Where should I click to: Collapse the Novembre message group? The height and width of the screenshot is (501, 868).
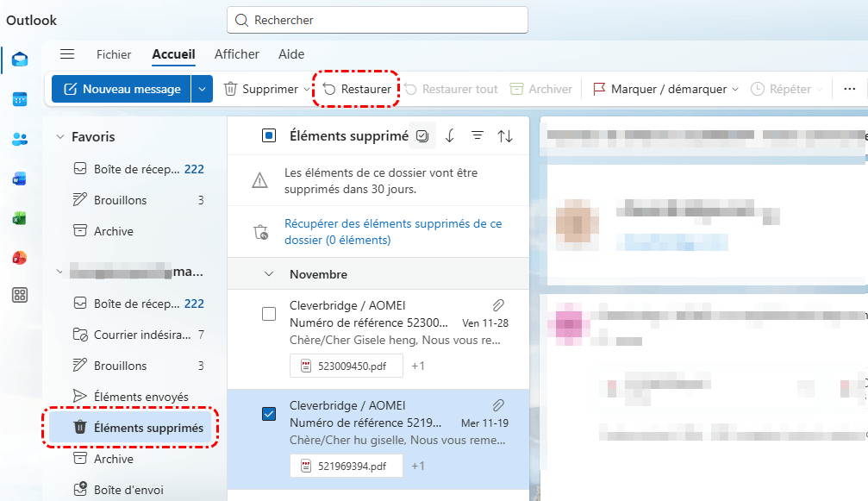click(x=269, y=274)
